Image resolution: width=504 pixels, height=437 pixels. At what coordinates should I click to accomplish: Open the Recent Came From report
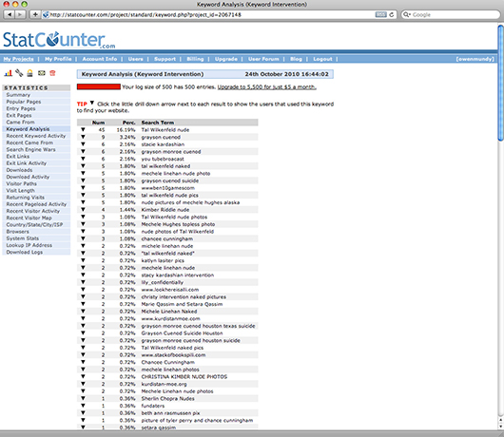[29, 142]
